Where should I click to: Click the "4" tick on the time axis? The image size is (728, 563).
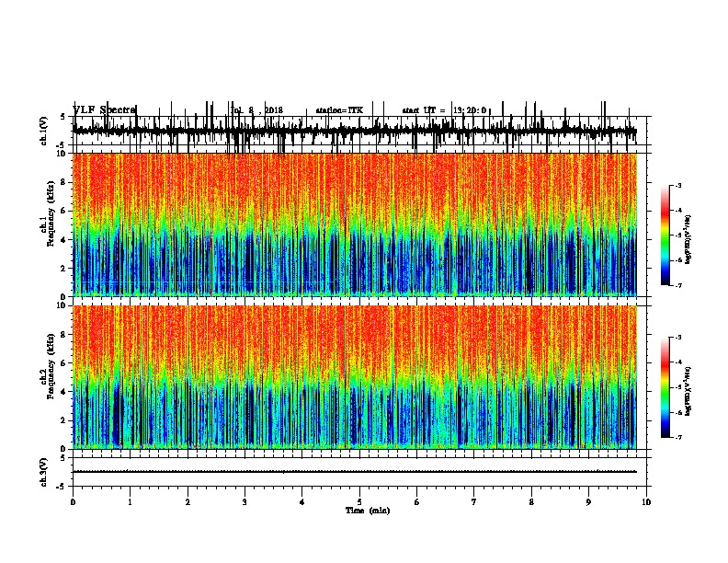(302, 502)
